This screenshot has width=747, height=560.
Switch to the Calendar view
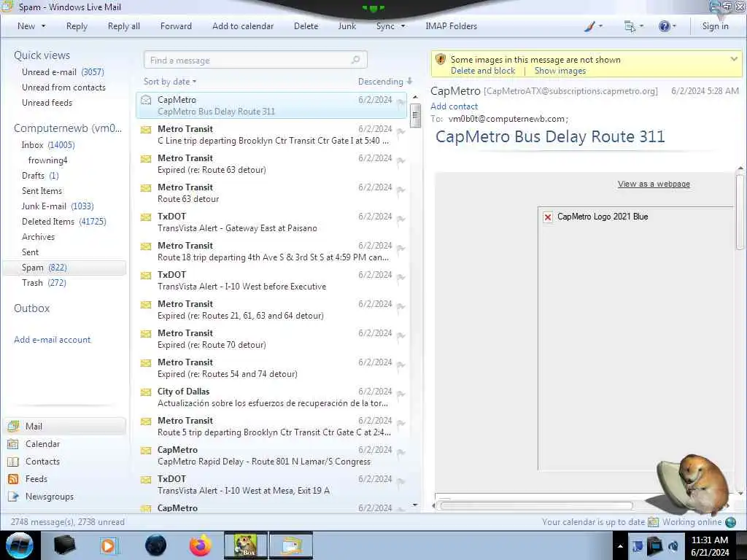pos(42,444)
